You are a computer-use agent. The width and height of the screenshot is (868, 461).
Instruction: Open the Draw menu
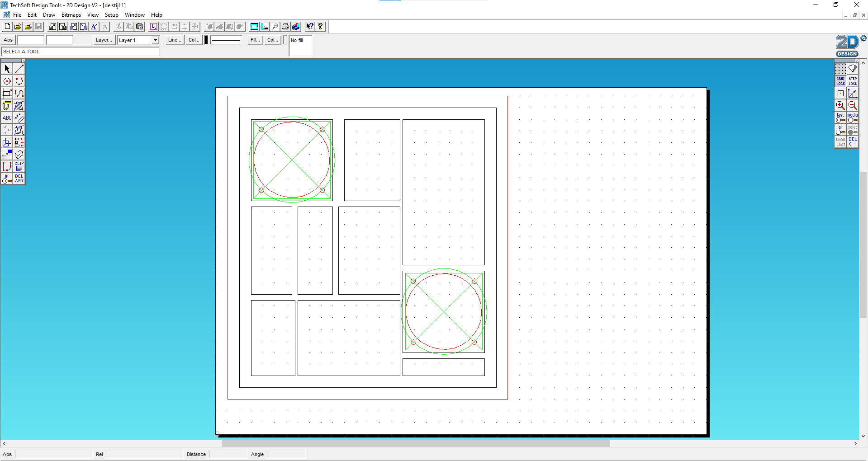49,15
